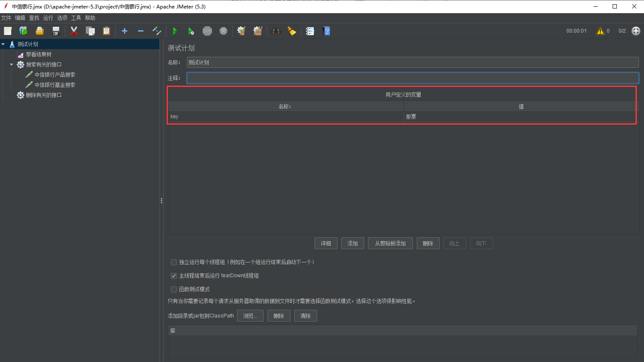Select 察看结果树 in the tree
Viewport: 644px width, 362px height.
39,54
